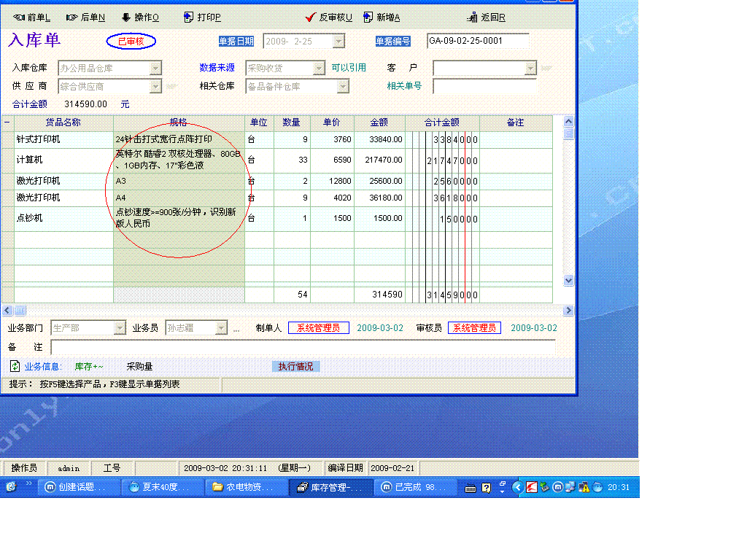Open the 业务部门 department dropdown
Screen dimensions: 747x560
[120, 328]
